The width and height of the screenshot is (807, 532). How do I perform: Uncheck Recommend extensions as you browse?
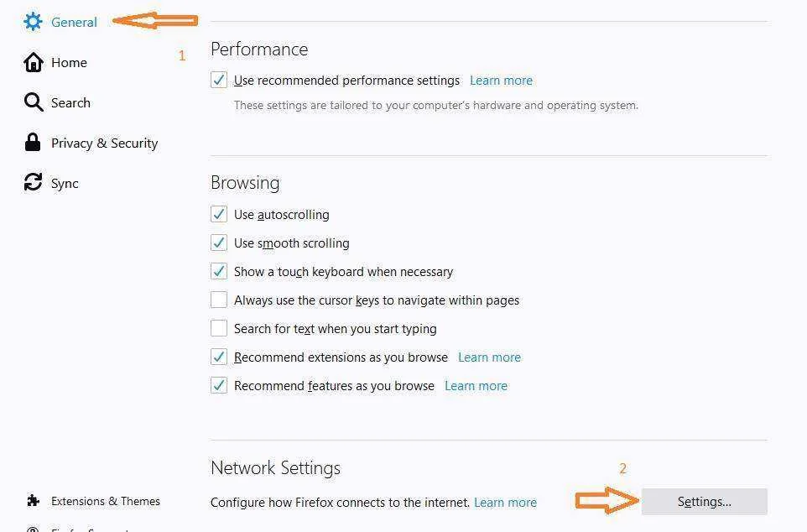pos(219,357)
